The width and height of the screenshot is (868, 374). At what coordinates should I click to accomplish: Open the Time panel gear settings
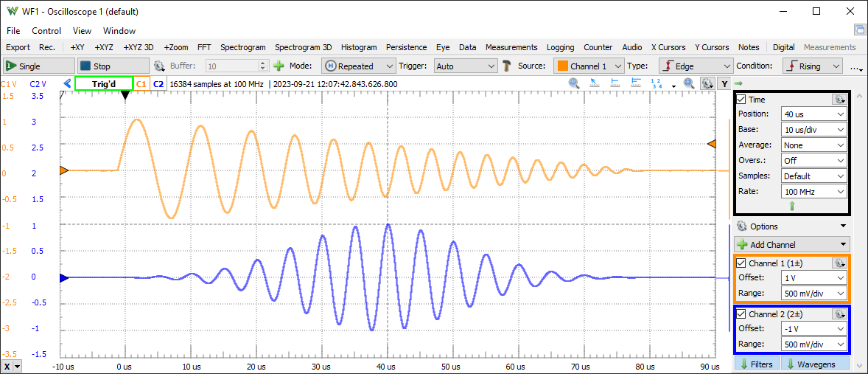point(839,100)
